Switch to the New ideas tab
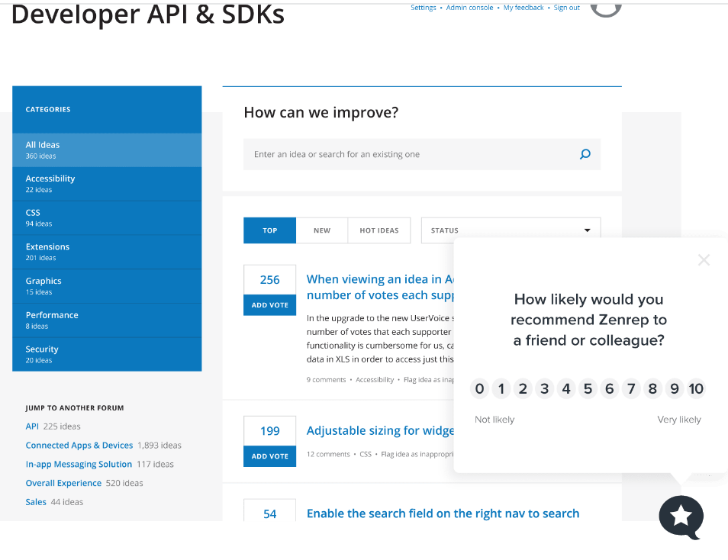 (x=322, y=230)
